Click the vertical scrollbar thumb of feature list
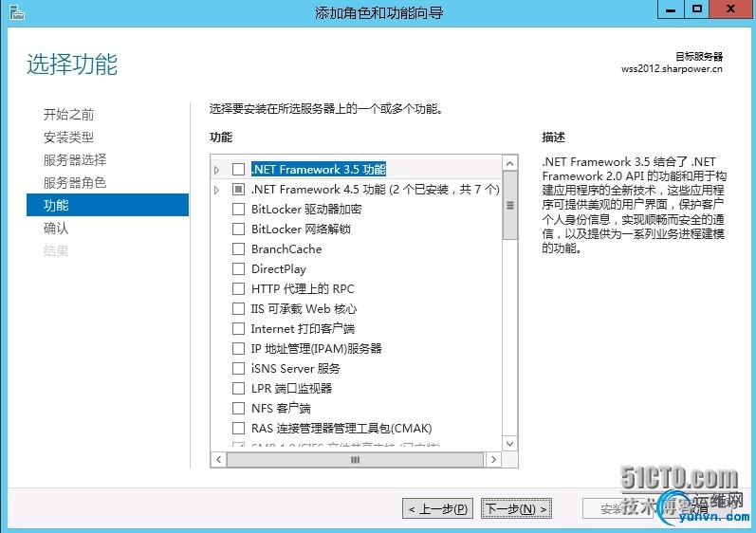The height and width of the screenshot is (533, 756). click(x=509, y=205)
